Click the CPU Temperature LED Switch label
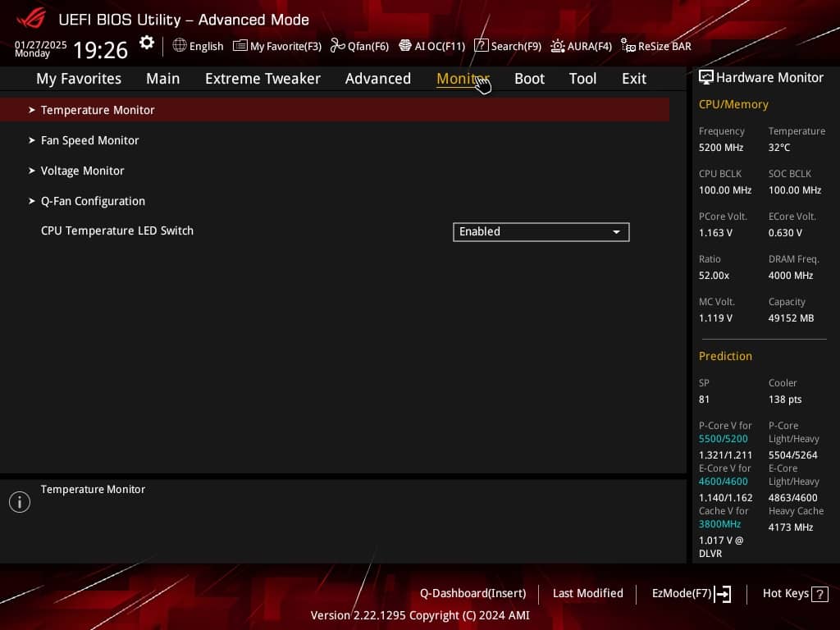The height and width of the screenshot is (630, 840). (x=116, y=231)
